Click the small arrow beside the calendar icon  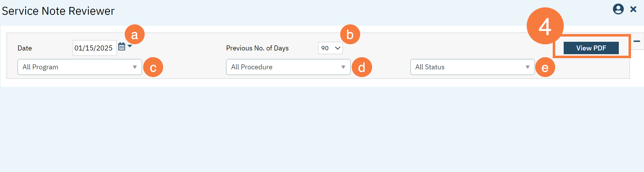click(130, 46)
